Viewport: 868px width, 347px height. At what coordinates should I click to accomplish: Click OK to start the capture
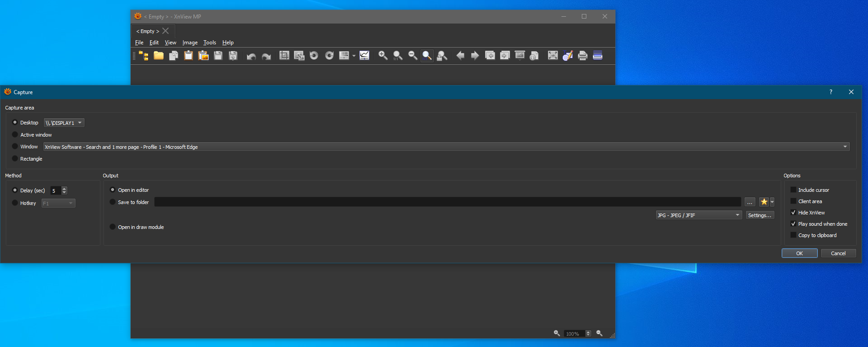click(x=800, y=253)
